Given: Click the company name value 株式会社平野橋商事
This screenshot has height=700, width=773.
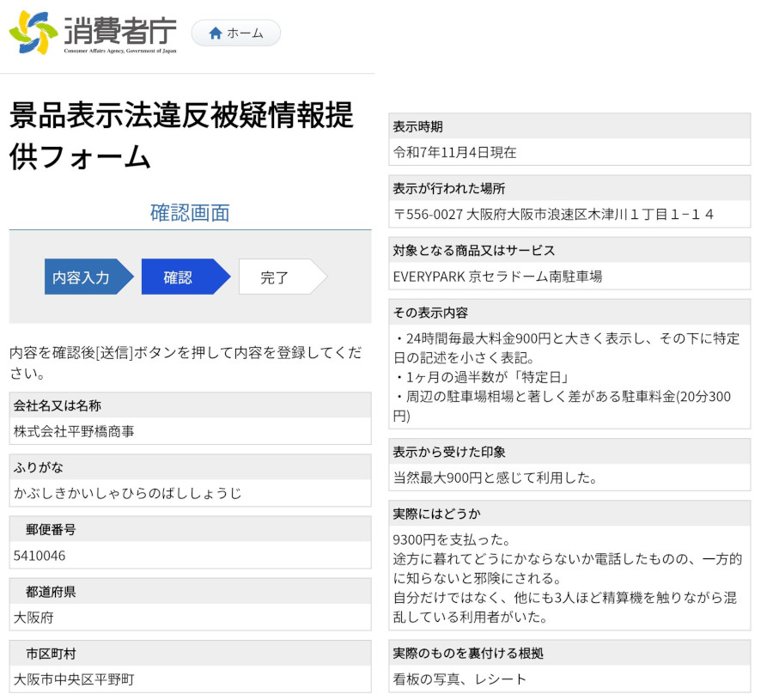Looking at the screenshot, I should (x=74, y=431).
